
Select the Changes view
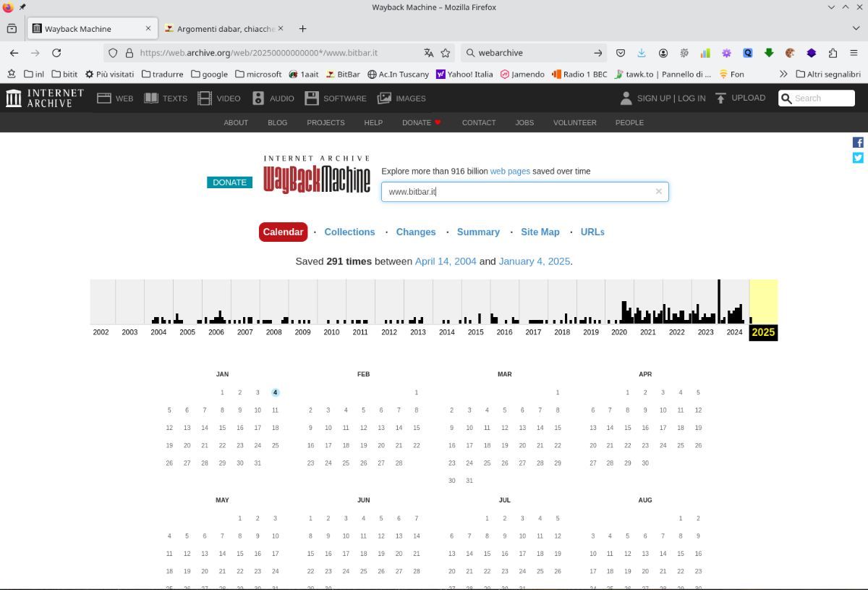tap(416, 232)
